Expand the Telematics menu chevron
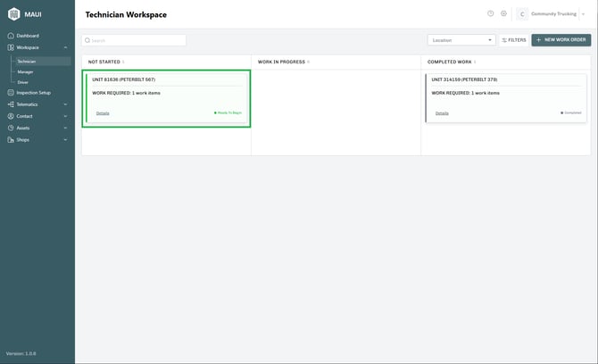The width and height of the screenshot is (598, 364). 65,104
